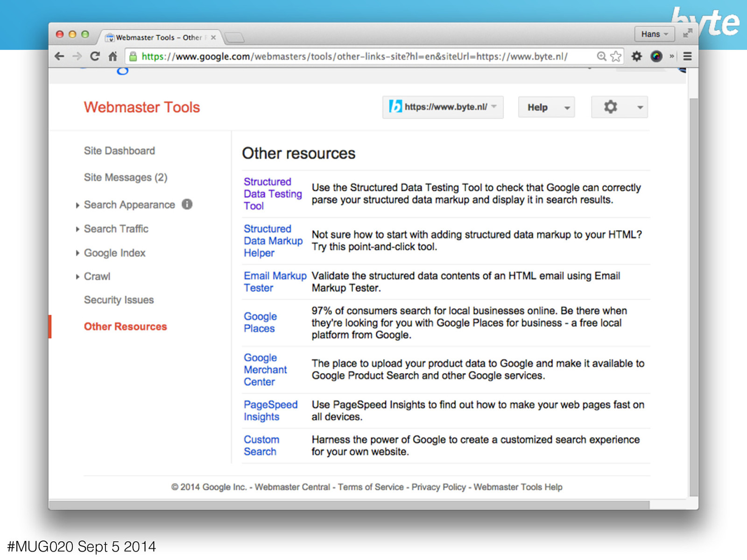Click the byte favicon in site selector

pyautogui.click(x=395, y=106)
